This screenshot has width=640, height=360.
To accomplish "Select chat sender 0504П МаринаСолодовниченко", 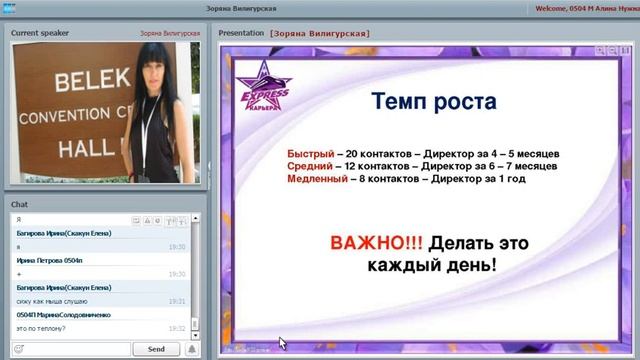I will tap(64, 315).
